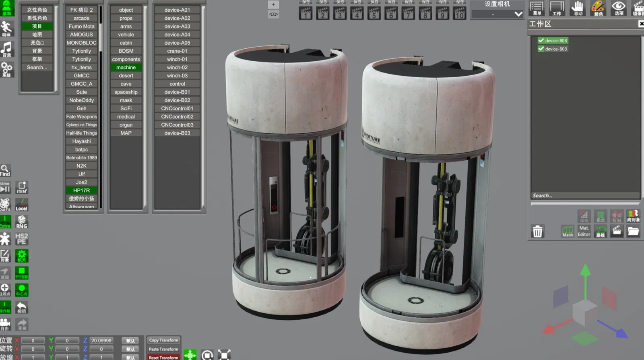The image size is (644, 360).
Task: Click the Reset Transform button
Action: point(163,357)
